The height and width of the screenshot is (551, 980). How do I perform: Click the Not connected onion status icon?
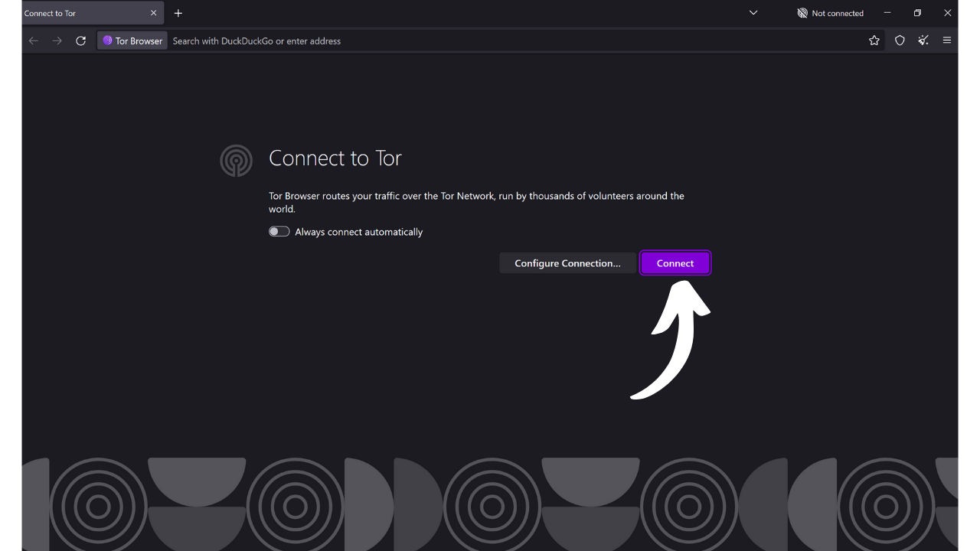point(802,13)
